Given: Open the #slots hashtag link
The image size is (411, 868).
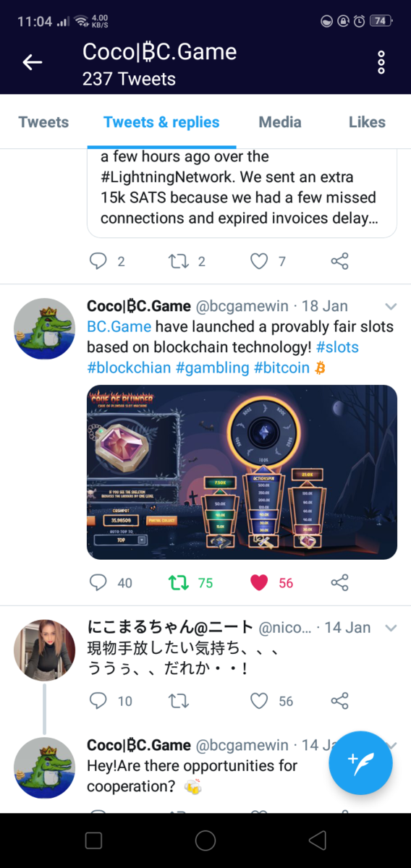Looking at the screenshot, I should click(x=337, y=347).
